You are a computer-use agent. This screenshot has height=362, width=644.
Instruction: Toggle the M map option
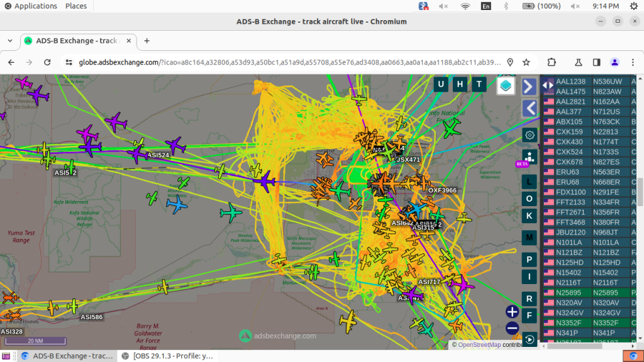529,238
